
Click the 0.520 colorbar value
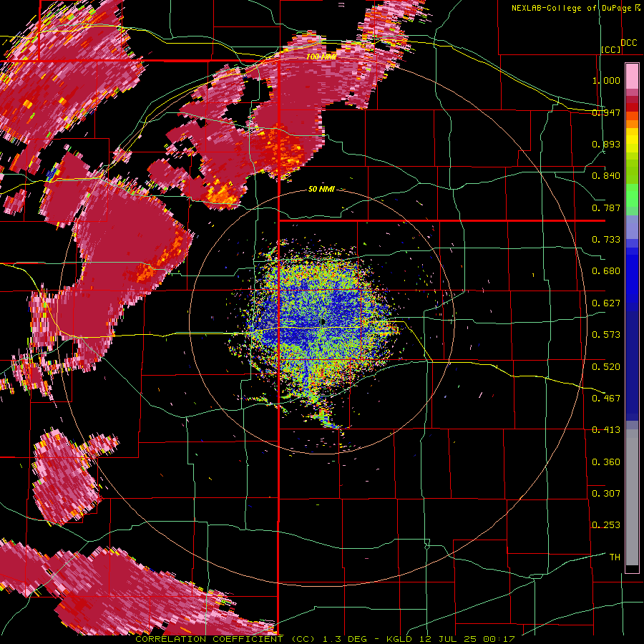pyautogui.click(x=606, y=367)
